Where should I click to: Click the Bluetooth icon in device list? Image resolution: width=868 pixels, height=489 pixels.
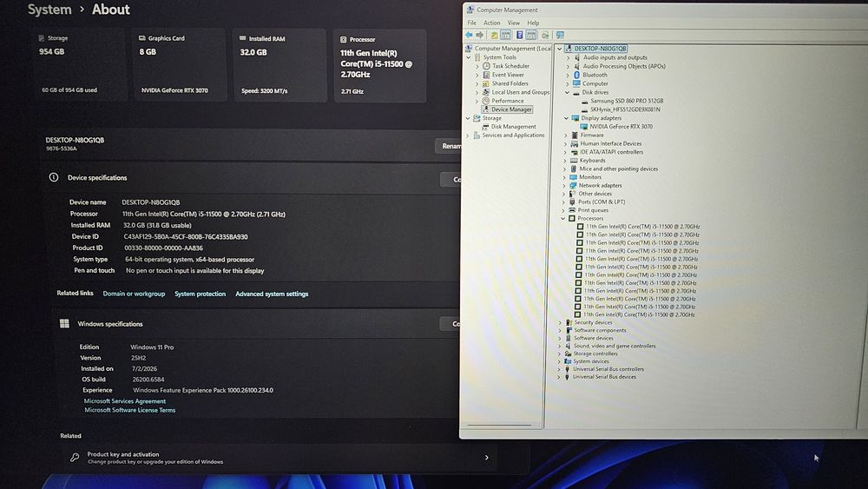[x=576, y=75]
